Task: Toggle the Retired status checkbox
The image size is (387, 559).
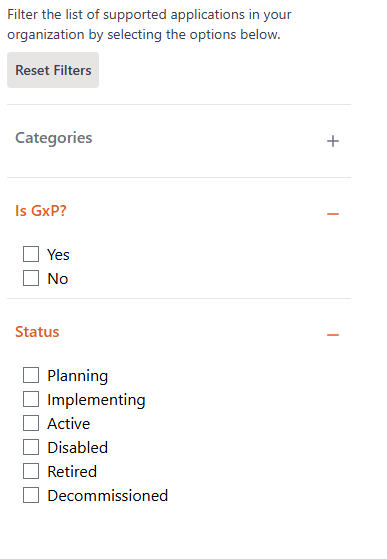Action: (x=31, y=471)
